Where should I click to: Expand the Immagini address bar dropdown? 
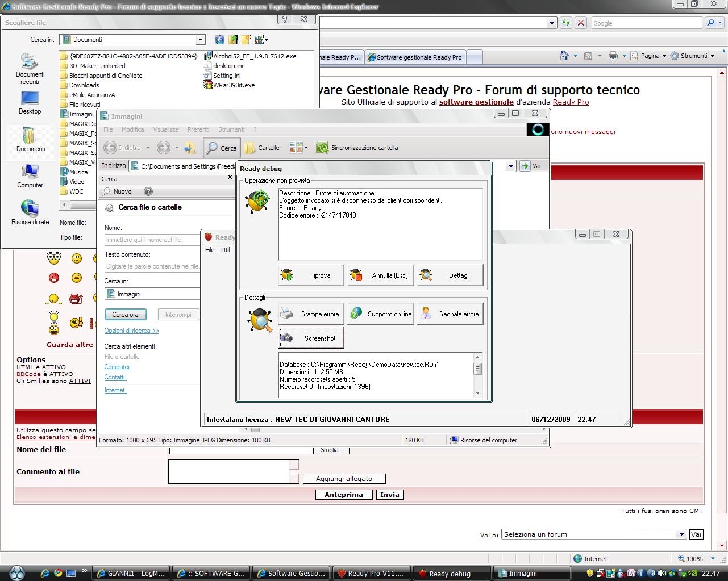[511, 166]
